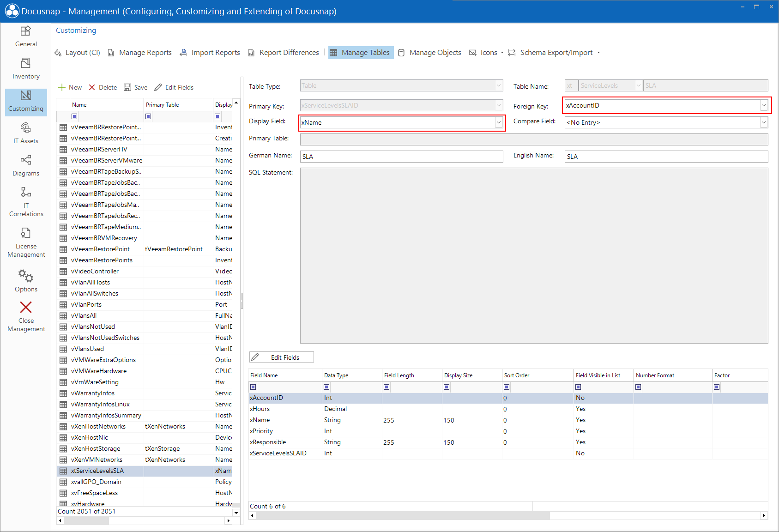Viewport: 779px width, 532px height.
Task: Open License Management section
Action: [x=26, y=242]
